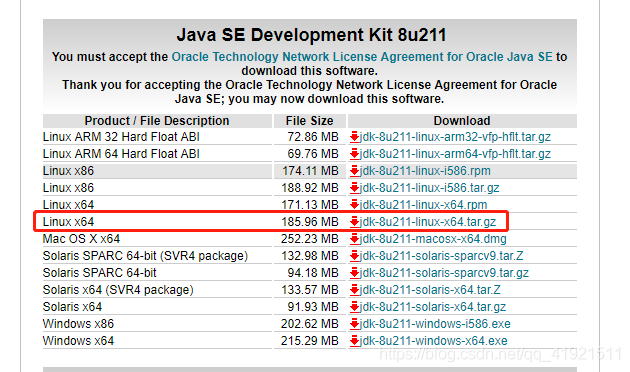
Task: Download jdk-8u211-windows-i586.exe
Action: coord(435,323)
